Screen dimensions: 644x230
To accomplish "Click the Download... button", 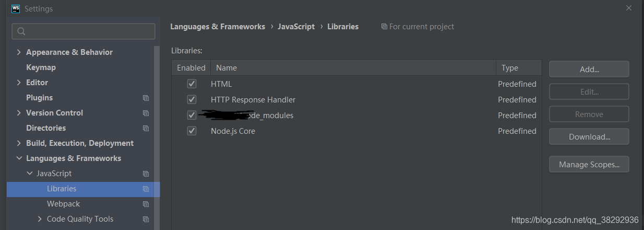I will (589, 136).
